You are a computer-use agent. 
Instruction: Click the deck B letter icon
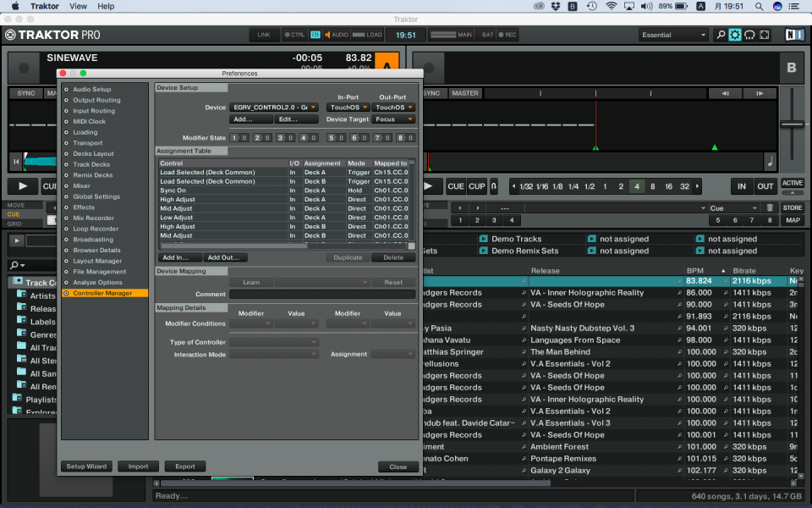pyautogui.click(x=792, y=68)
